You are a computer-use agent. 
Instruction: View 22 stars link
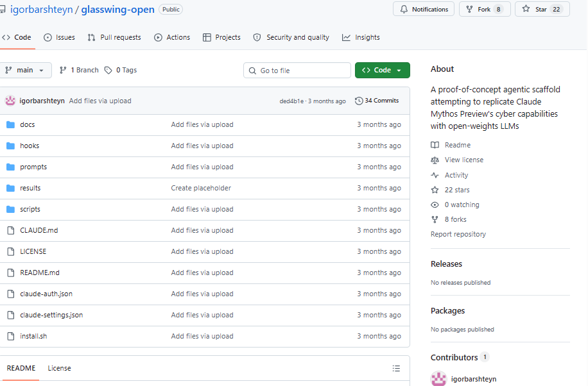point(451,190)
